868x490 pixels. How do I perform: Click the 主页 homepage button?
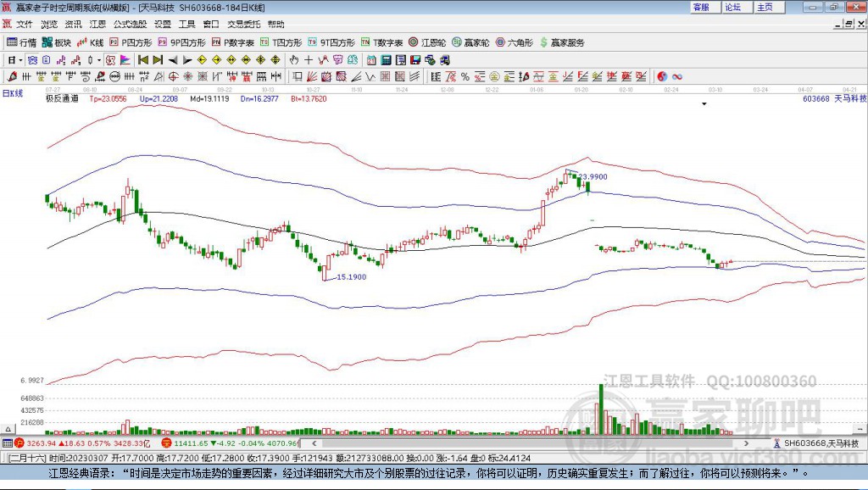pos(768,7)
